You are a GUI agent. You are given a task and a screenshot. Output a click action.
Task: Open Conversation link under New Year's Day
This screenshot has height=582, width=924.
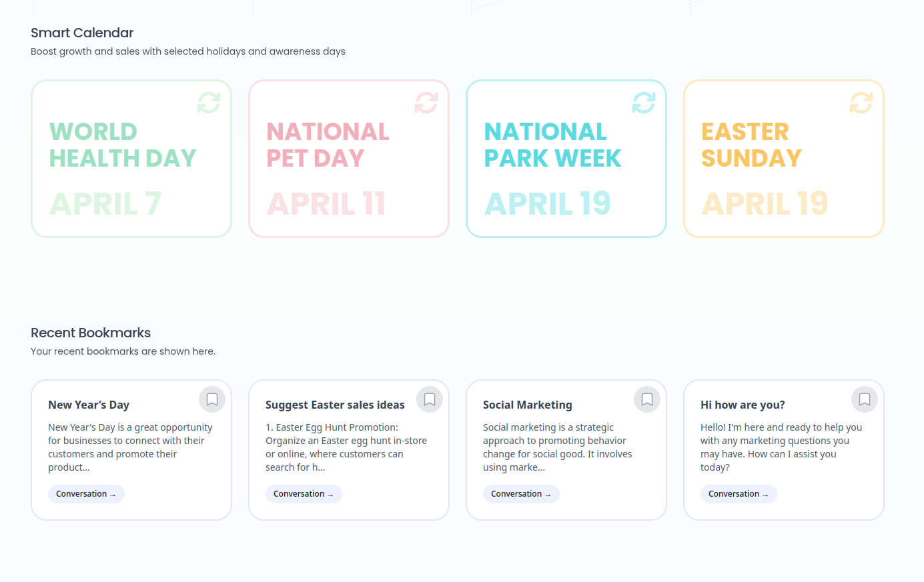tap(86, 494)
